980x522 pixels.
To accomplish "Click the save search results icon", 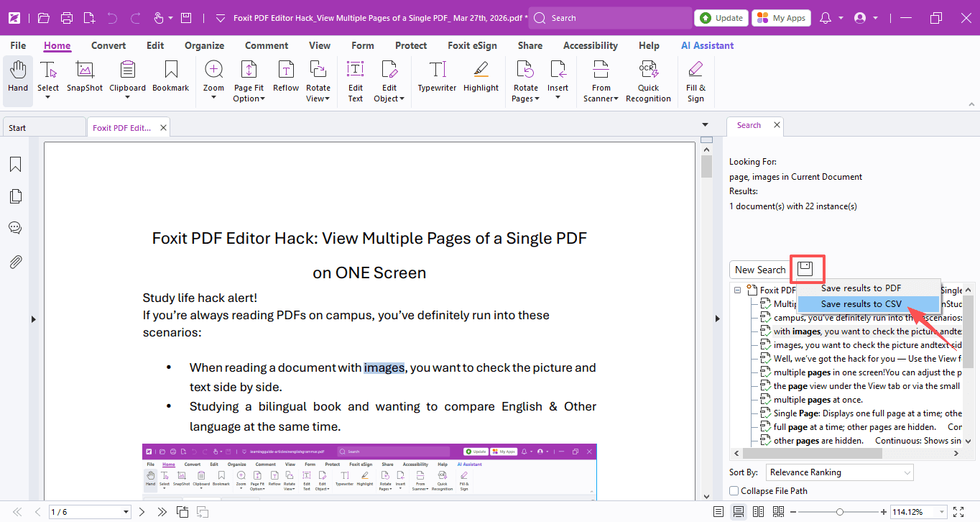I will 805,269.
